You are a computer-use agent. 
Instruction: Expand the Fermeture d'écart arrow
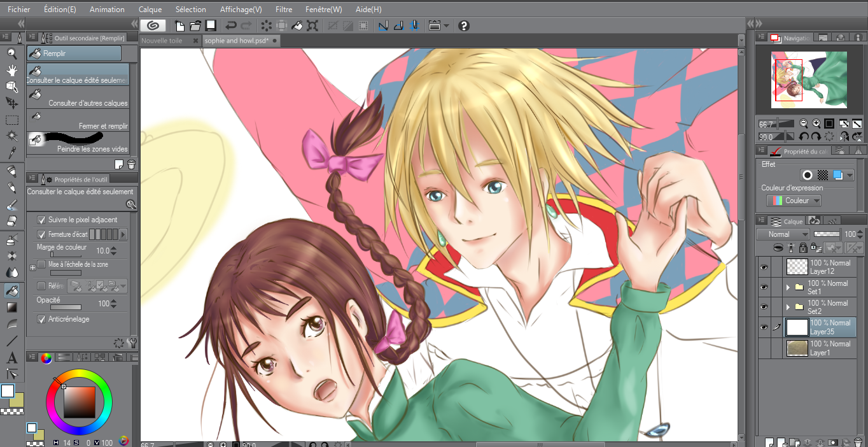point(123,234)
